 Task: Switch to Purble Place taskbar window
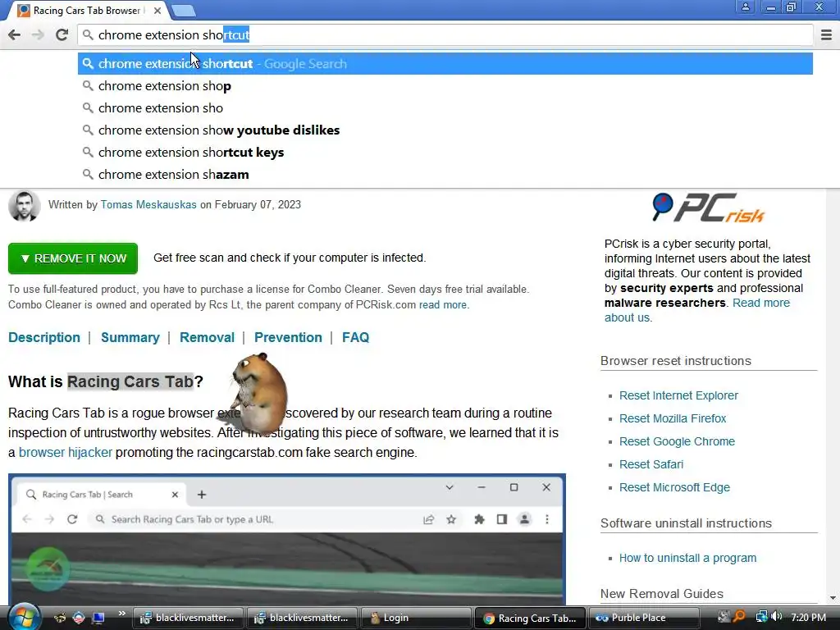coord(644,618)
